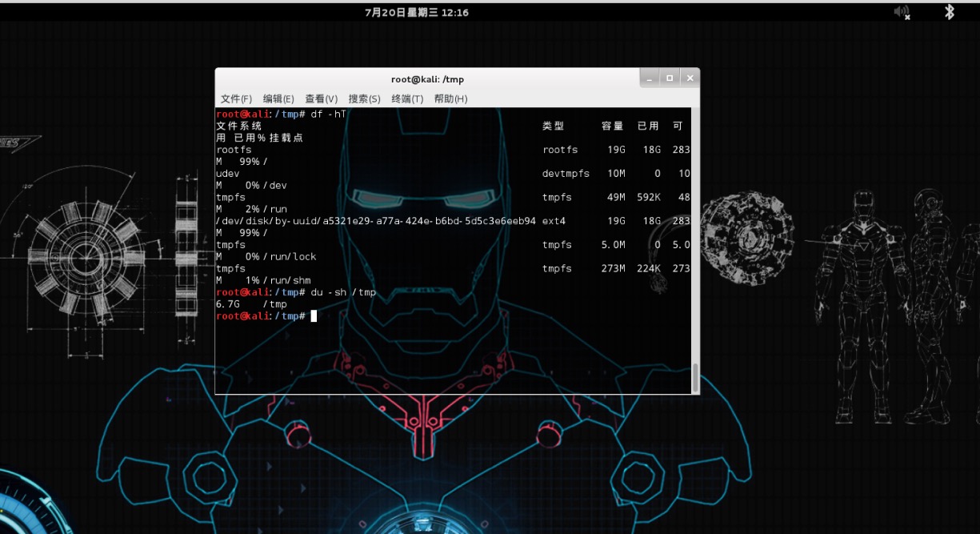This screenshot has height=534, width=980.
Task: Open the 终端(T) menu
Action: 407,98
